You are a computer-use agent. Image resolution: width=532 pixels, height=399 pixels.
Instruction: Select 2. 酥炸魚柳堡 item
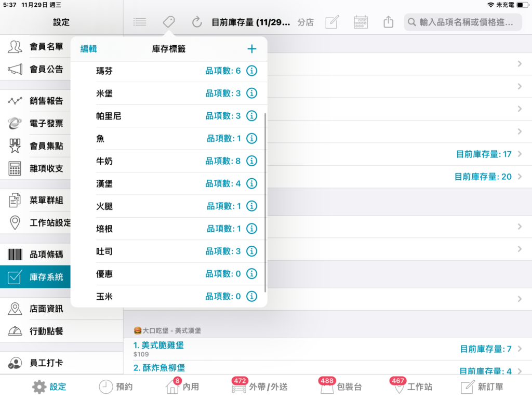coord(159,368)
